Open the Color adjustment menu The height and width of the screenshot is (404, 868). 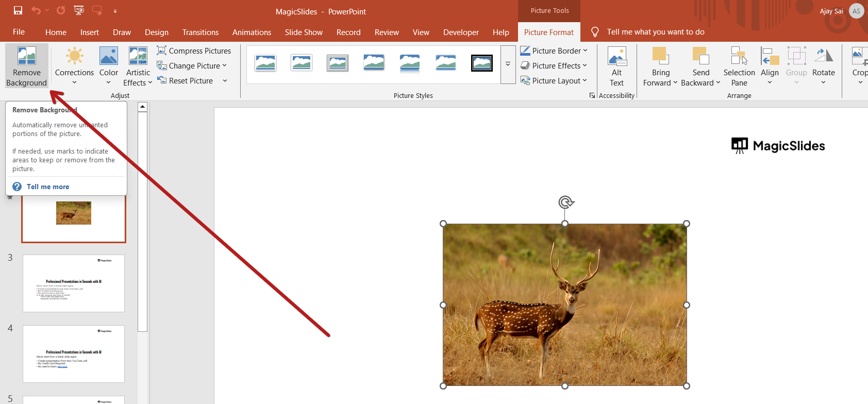coord(109,65)
